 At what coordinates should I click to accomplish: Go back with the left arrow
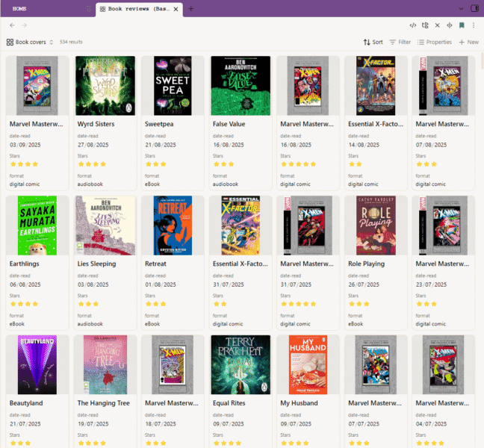10,25
